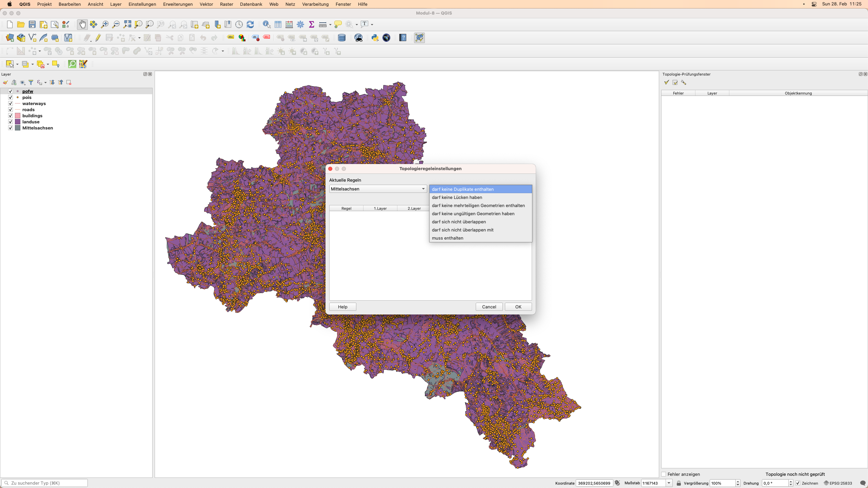The image size is (868, 488).
Task: Toggle visibility of pois layer
Action: click(11, 97)
